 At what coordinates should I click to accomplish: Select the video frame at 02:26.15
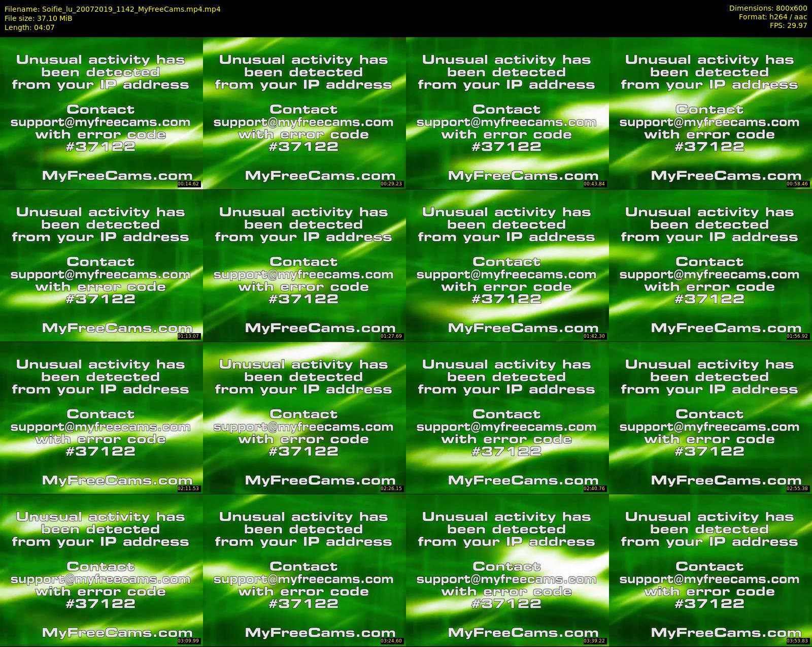click(304, 417)
